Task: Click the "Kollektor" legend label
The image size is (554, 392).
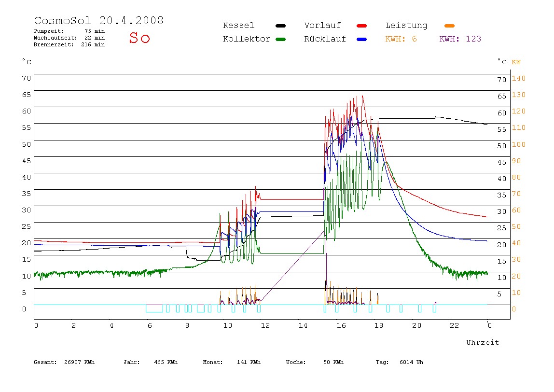Action: [x=247, y=39]
